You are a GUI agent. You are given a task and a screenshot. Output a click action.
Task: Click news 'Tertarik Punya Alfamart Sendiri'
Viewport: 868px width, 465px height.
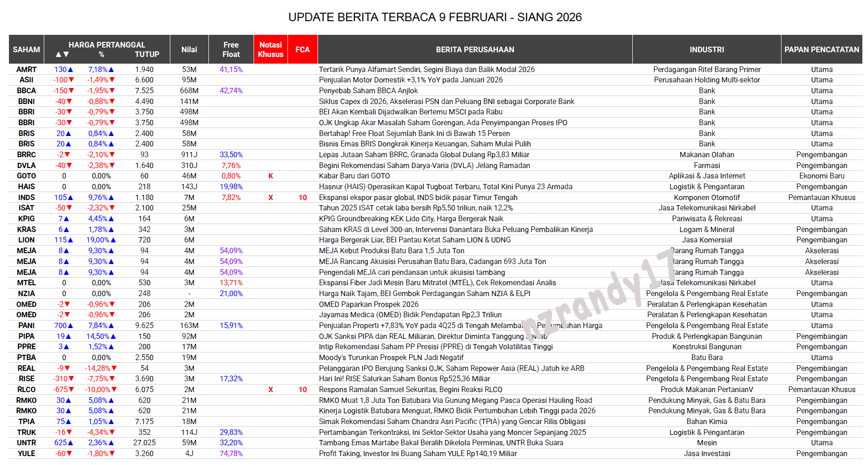click(427, 70)
